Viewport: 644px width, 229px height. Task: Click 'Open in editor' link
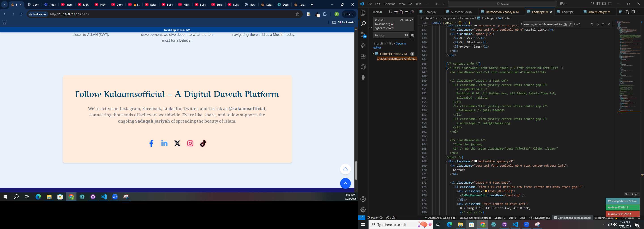[x=390, y=45]
